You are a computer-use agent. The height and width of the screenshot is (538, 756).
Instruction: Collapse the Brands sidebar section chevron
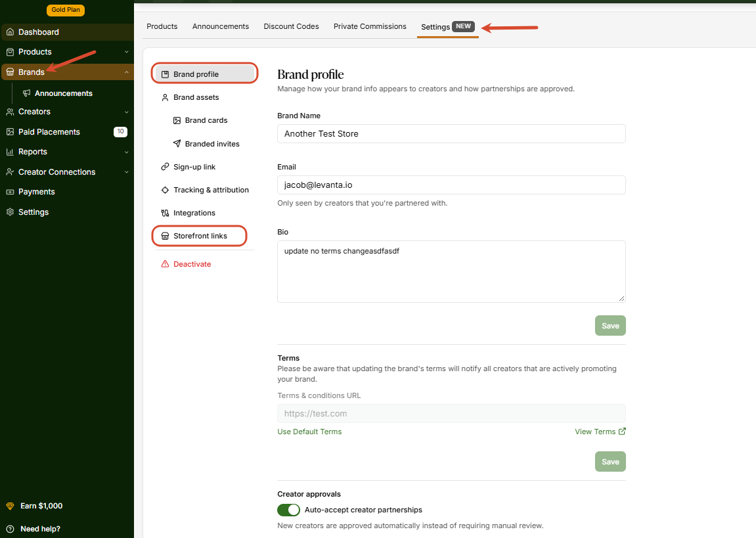pyautogui.click(x=126, y=72)
